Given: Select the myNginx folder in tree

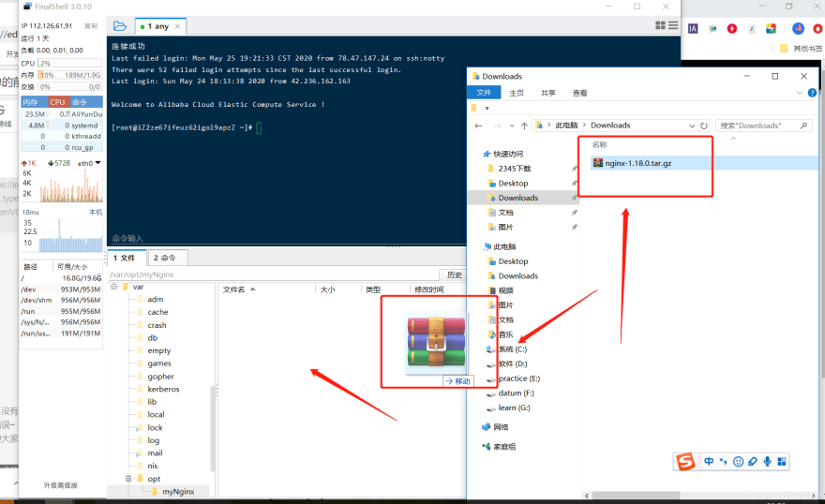Looking at the screenshot, I should tap(178, 492).
